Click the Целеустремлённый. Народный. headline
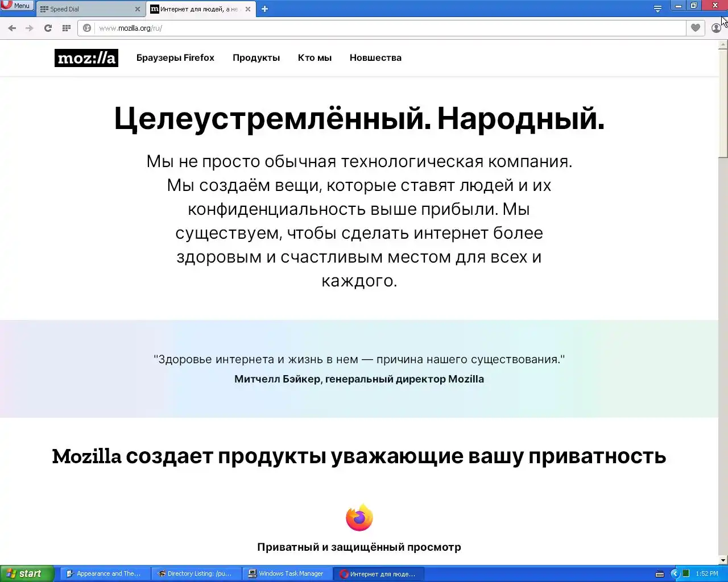Image resolution: width=728 pixels, height=582 pixels. [359, 119]
